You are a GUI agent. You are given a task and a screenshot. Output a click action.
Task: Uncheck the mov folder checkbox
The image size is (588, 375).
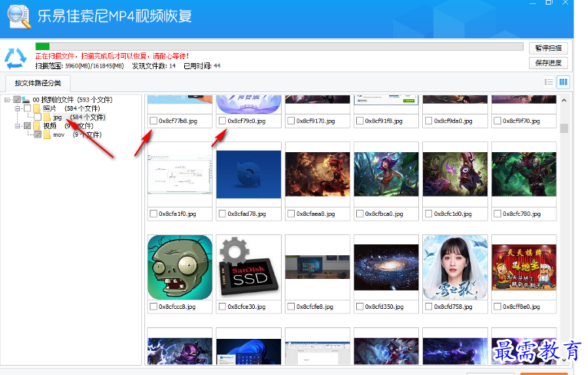click(38, 134)
